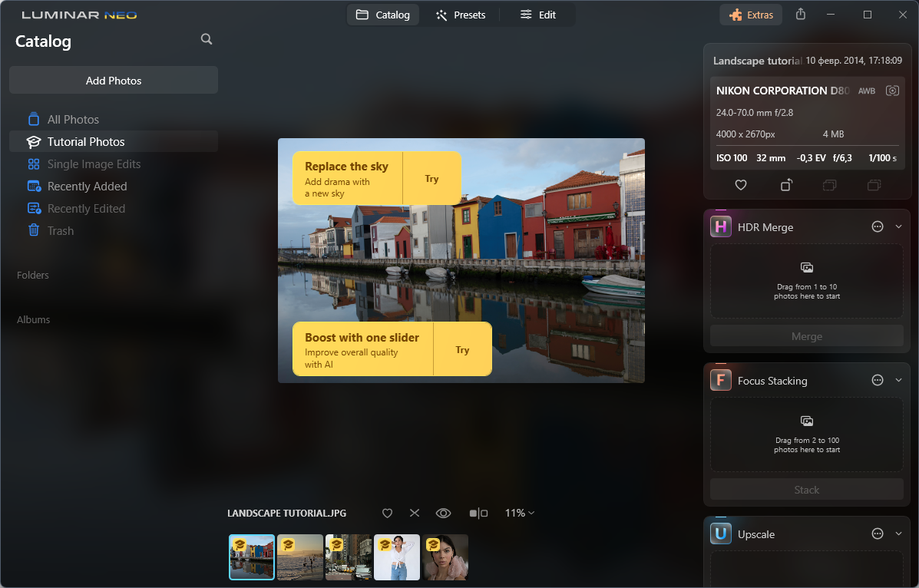The width and height of the screenshot is (919, 588).
Task: Reject the photo using the X toggle
Action: pyautogui.click(x=415, y=513)
